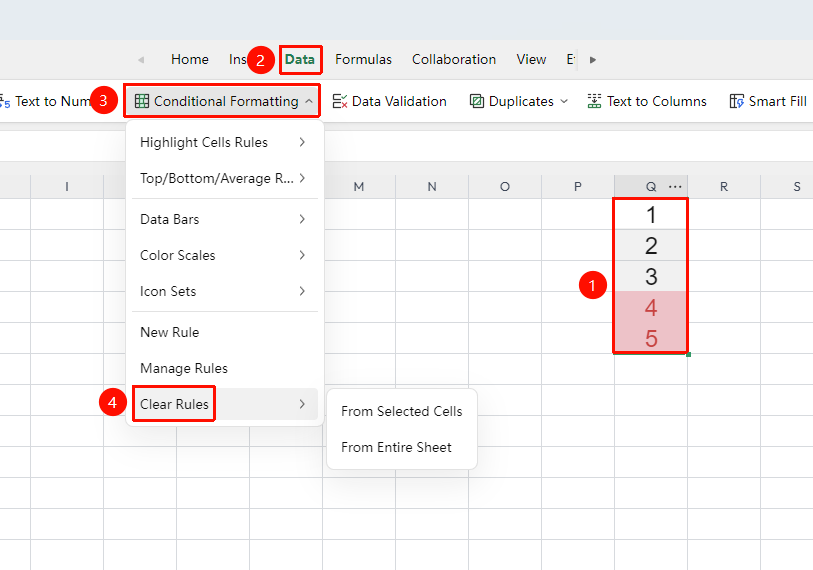
Task: Click the Duplicates icon
Action: pos(476,101)
